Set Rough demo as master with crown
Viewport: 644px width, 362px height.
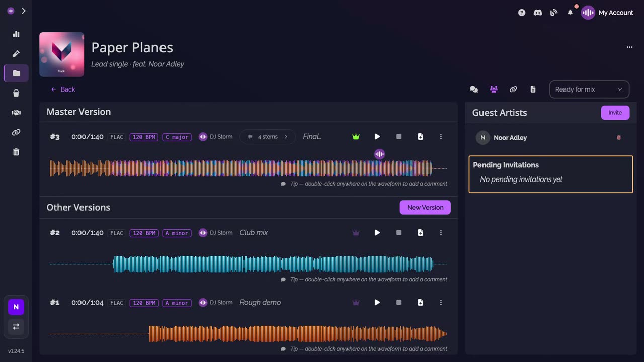[356, 303]
